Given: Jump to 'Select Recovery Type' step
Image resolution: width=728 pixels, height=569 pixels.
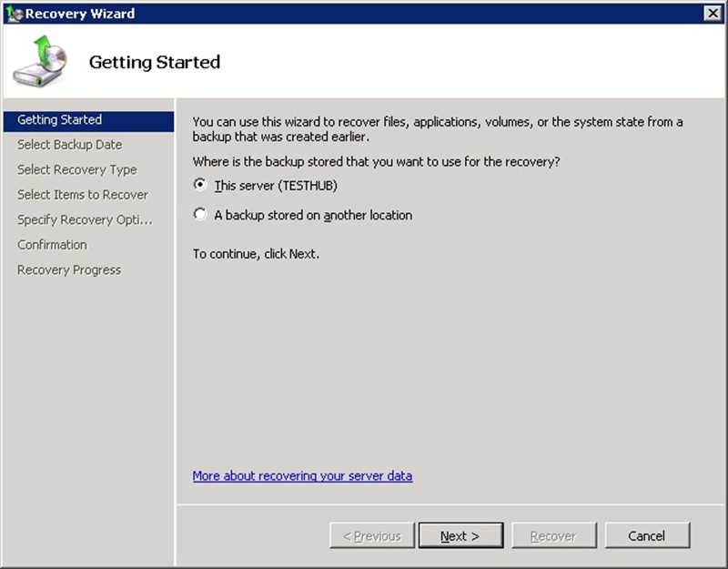Looking at the screenshot, I should pos(77,170).
